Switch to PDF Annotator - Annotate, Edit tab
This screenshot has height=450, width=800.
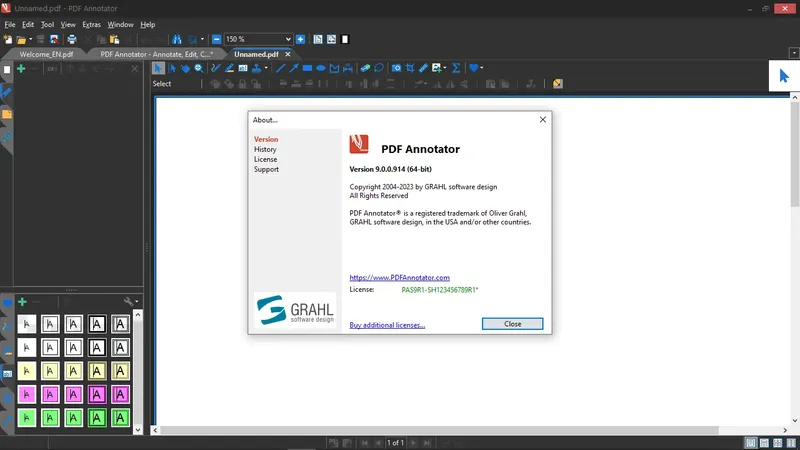(x=156, y=54)
